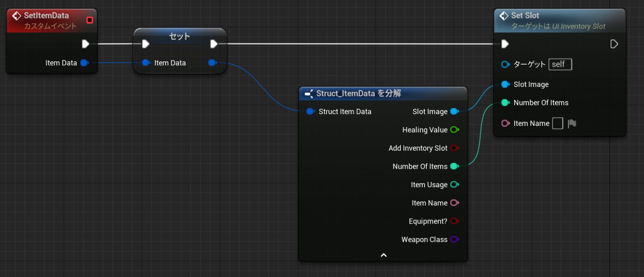Click the Number Of Items output pin
This screenshot has height=277, width=644.
click(454, 166)
